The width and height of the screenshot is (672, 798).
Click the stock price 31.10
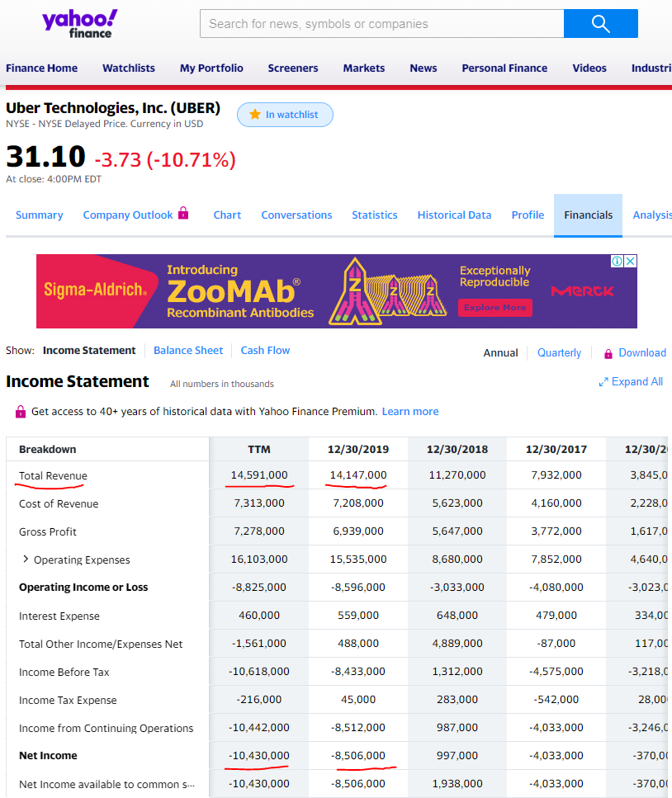pyautogui.click(x=46, y=156)
